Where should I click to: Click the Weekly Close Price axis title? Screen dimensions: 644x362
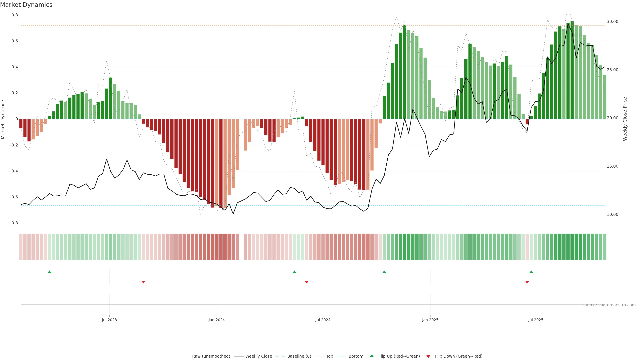pos(625,119)
